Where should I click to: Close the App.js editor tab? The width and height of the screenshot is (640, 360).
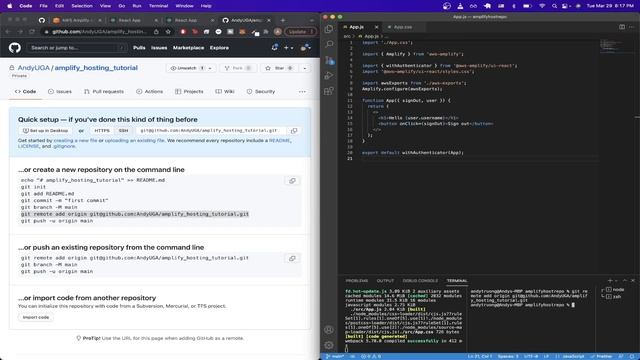pyautogui.click(x=376, y=27)
